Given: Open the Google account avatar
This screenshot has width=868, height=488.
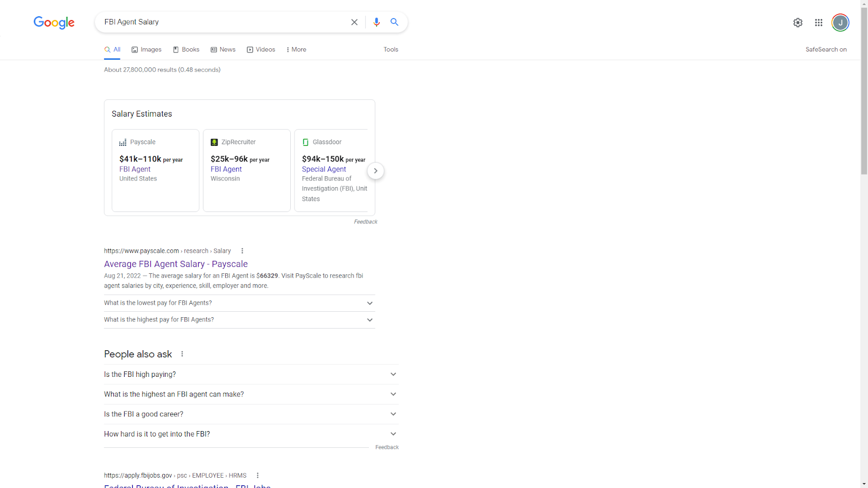Looking at the screenshot, I should (x=840, y=22).
